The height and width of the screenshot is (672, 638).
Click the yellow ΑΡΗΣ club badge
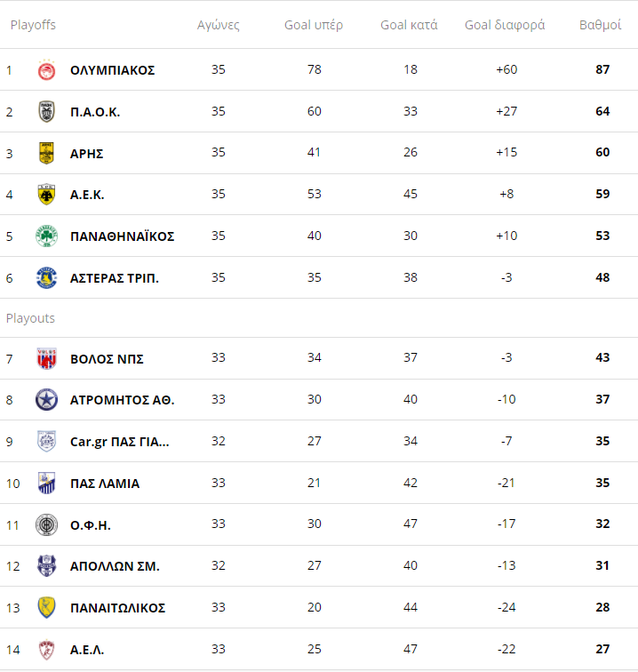[x=46, y=153]
